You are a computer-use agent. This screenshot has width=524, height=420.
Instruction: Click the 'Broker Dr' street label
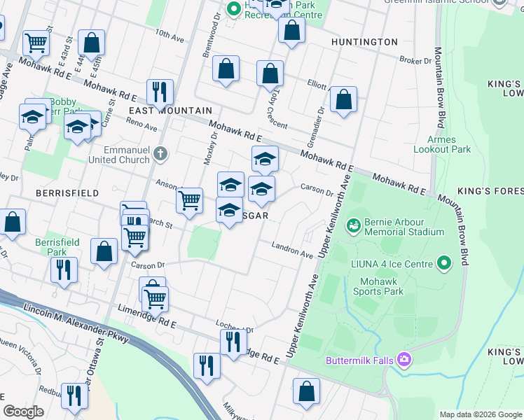click(x=415, y=60)
